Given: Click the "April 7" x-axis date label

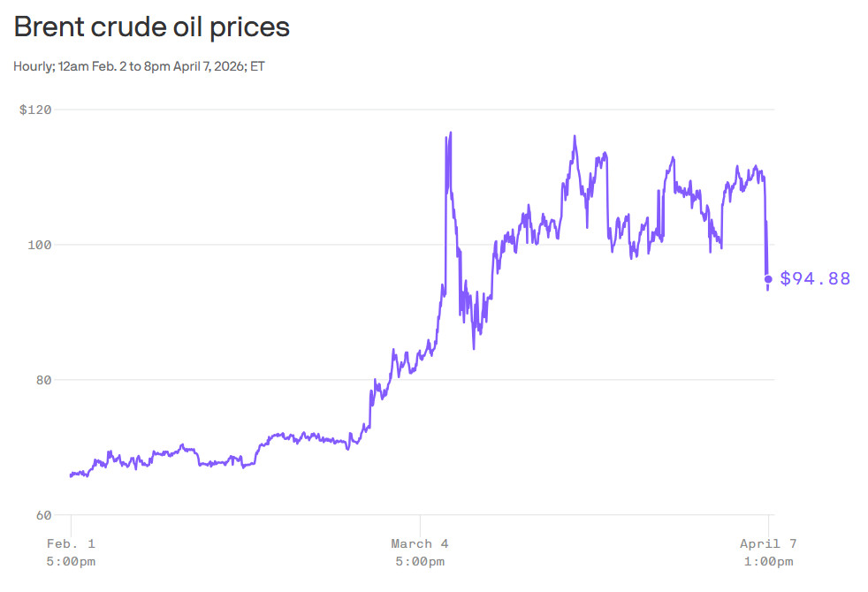Looking at the screenshot, I should tap(768, 543).
